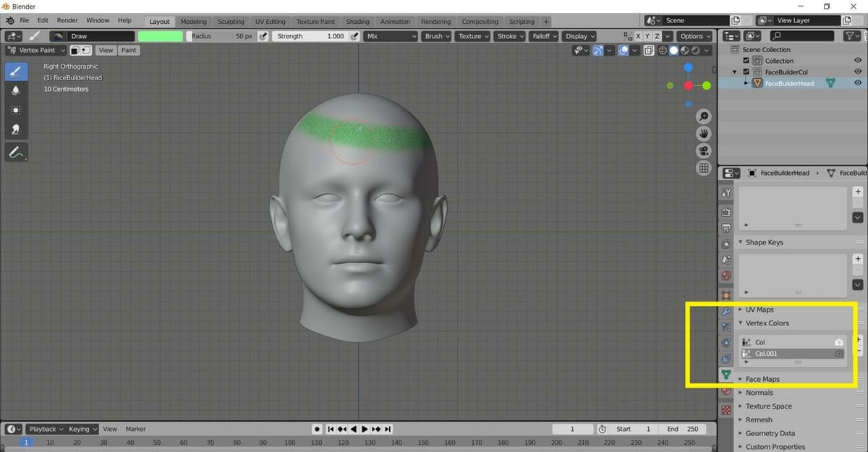The image size is (868, 452).
Task: Expand the UV Maps panel
Action: pos(759,310)
